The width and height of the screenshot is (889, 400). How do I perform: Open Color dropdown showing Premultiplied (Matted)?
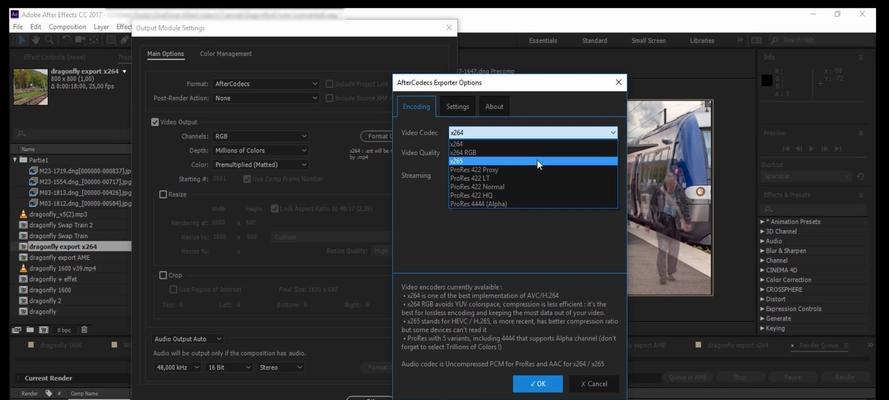(261, 164)
